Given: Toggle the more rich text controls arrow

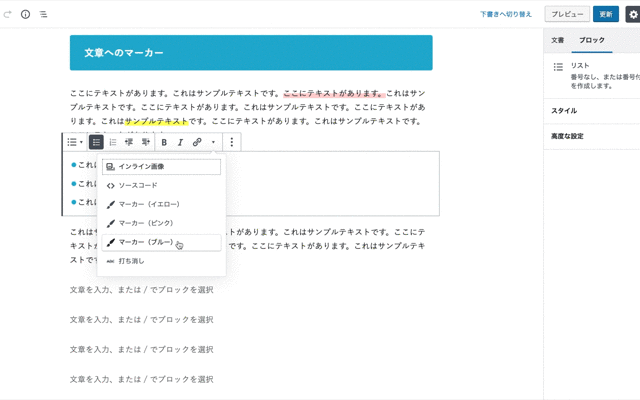Looking at the screenshot, I should [213, 142].
